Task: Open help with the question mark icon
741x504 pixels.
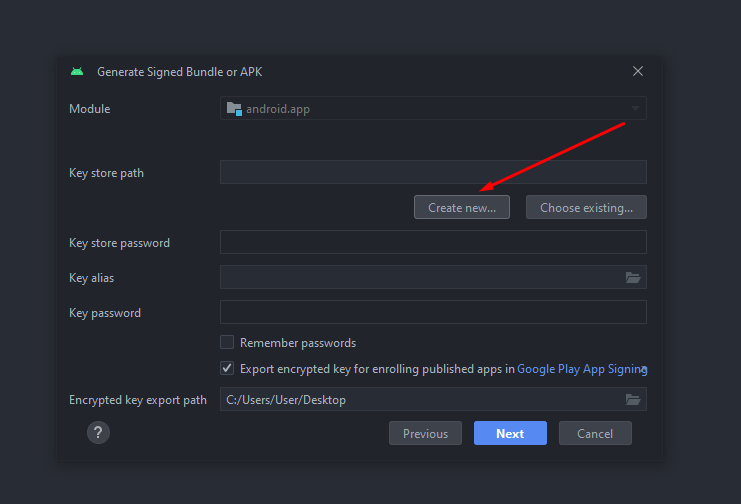Action: (98, 432)
